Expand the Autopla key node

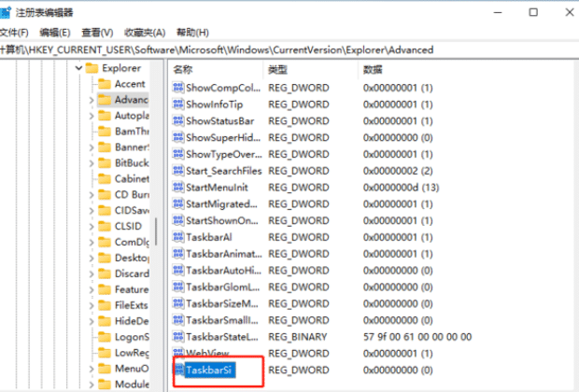(x=92, y=116)
